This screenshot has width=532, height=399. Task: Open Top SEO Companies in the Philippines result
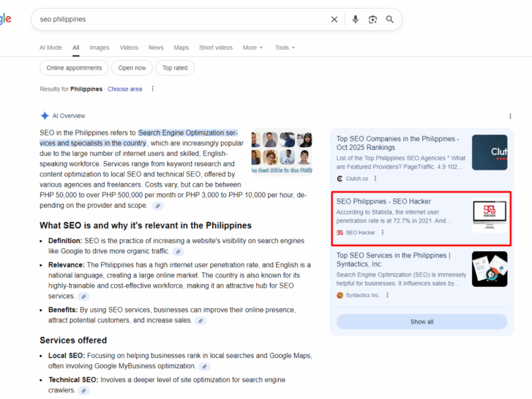point(397,143)
